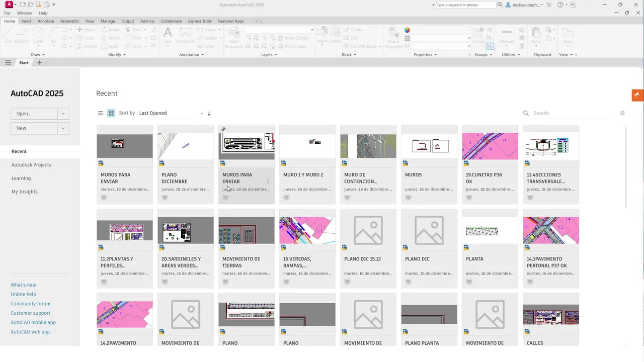Click the Open... button
The height and width of the screenshot is (362, 644).
pos(34,114)
